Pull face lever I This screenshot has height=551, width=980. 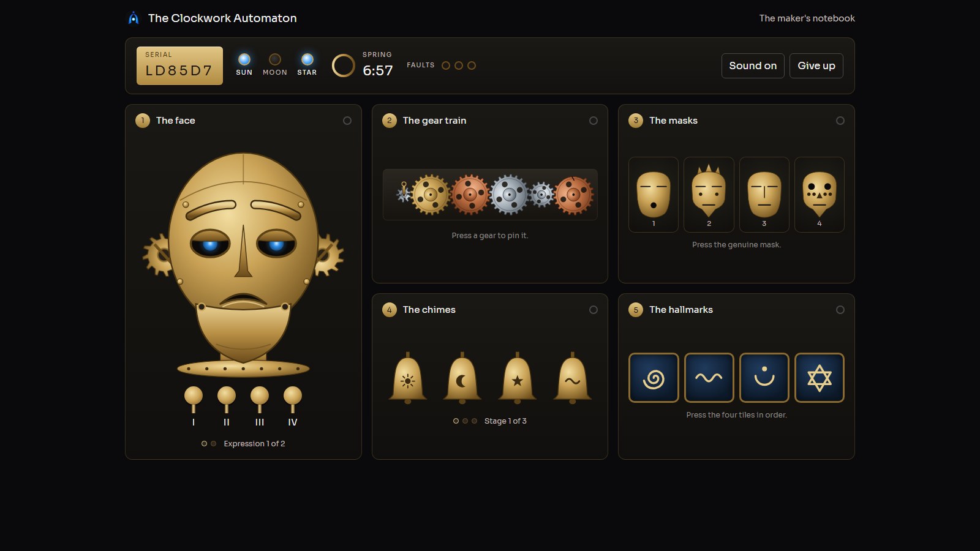(x=194, y=400)
